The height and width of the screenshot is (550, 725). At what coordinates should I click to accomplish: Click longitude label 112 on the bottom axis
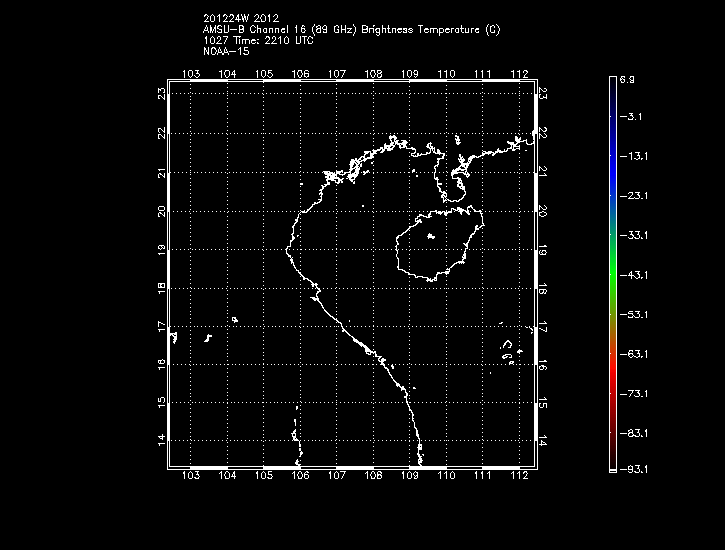click(x=519, y=477)
